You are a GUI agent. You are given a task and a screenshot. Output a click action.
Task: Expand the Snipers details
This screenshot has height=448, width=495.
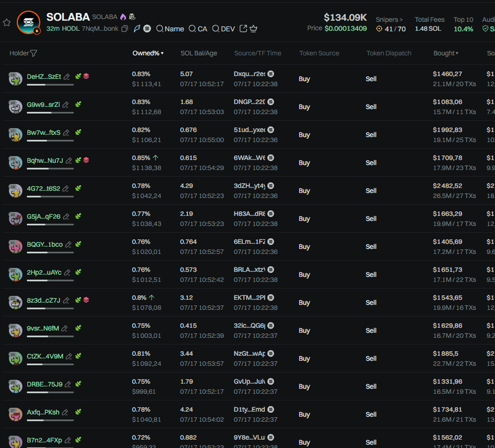389,20
